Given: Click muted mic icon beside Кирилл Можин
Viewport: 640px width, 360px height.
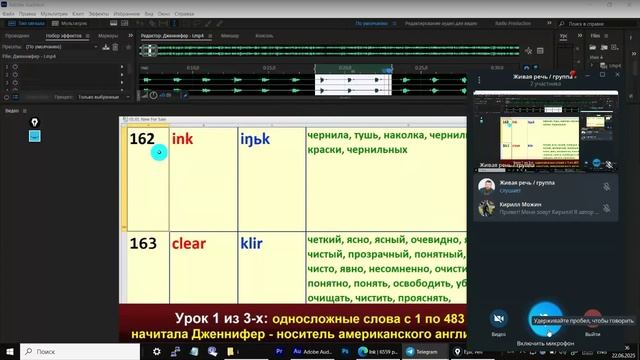Looking at the screenshot, I should click(x=607, y=208).
